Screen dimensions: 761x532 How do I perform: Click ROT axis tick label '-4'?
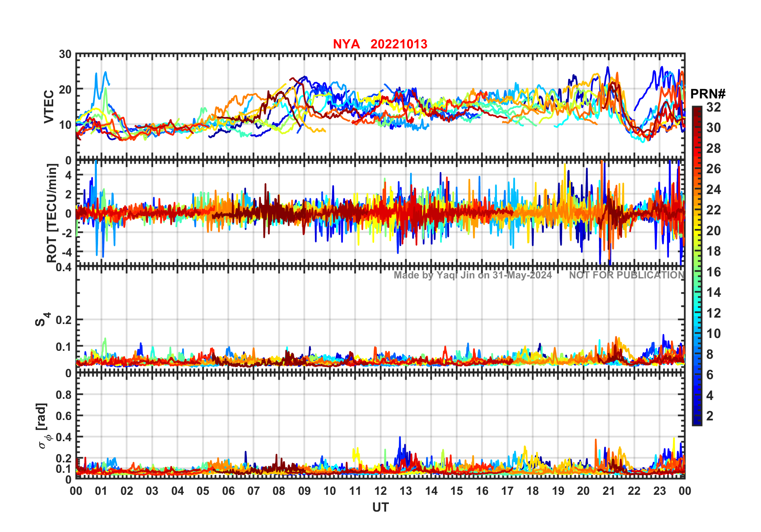click(66, 252)
